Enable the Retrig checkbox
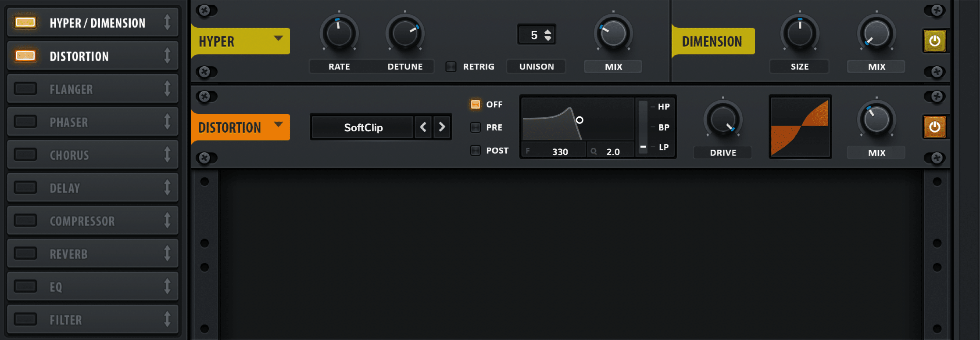The width and height of the screenshot is (980, 340). [451, 67]
